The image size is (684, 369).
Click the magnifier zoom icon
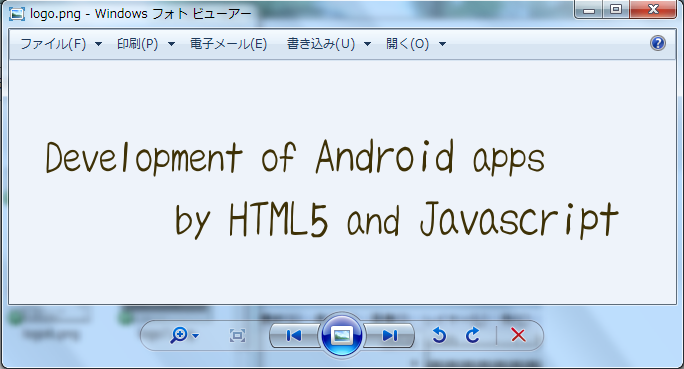coord(179,335)
